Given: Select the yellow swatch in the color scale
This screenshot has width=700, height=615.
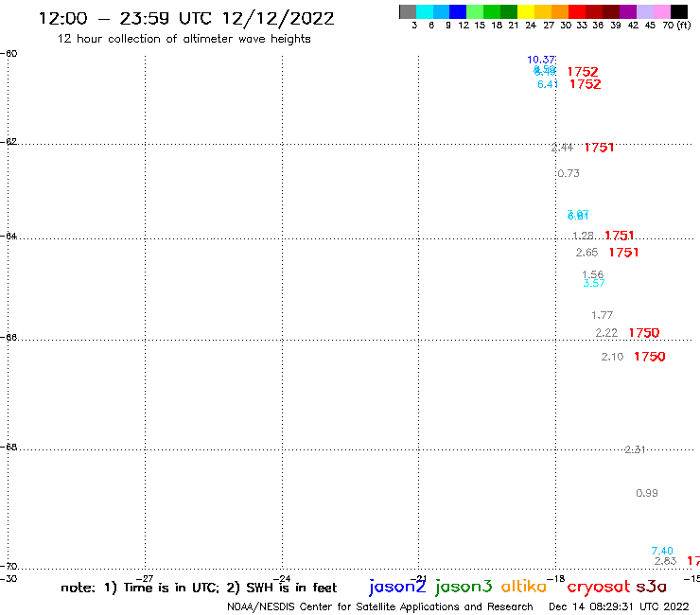Looking at the screenshot, I should [x=526, y=11].
